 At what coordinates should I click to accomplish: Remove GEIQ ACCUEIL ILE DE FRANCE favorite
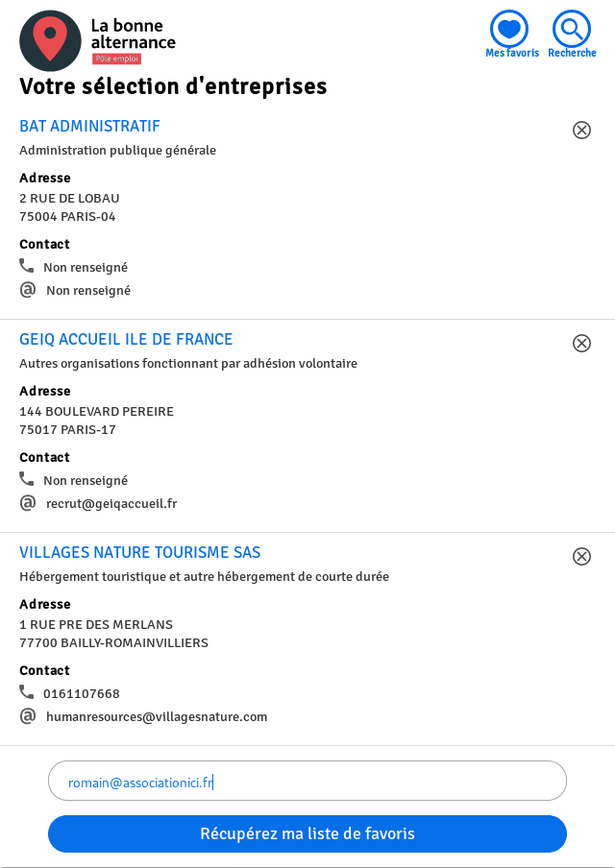581,343
